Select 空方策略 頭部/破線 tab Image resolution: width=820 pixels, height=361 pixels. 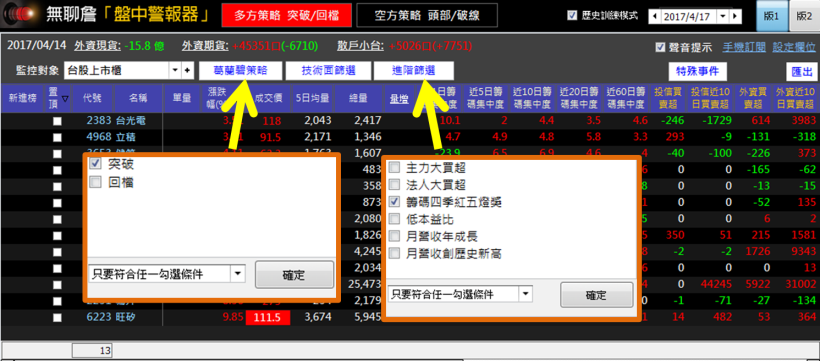(427, 16)
